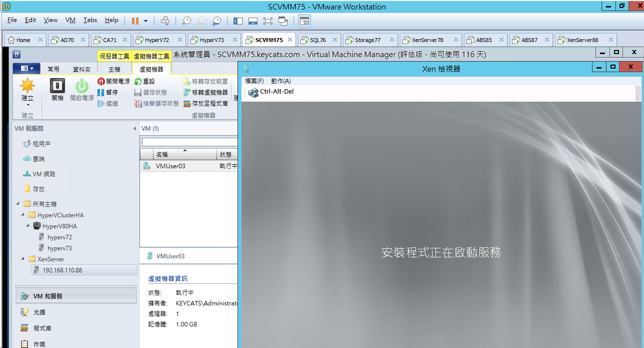Open the 光纖 (Fabric) workspace
Image resolution: width=644 pixels, height=348 pixels.
pyautogui.click(x=75, y=312)
